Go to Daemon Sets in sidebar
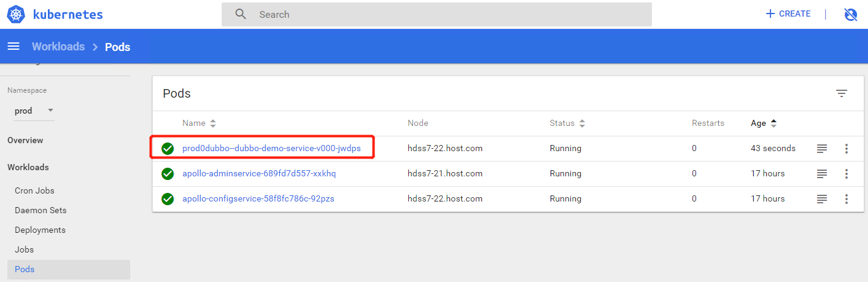 (41, 210)
